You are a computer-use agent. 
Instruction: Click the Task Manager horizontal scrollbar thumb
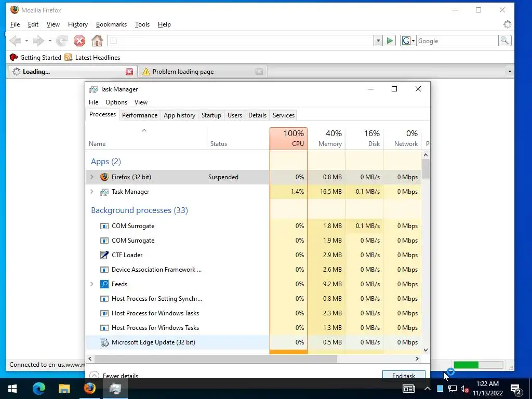tap(216, 358)
